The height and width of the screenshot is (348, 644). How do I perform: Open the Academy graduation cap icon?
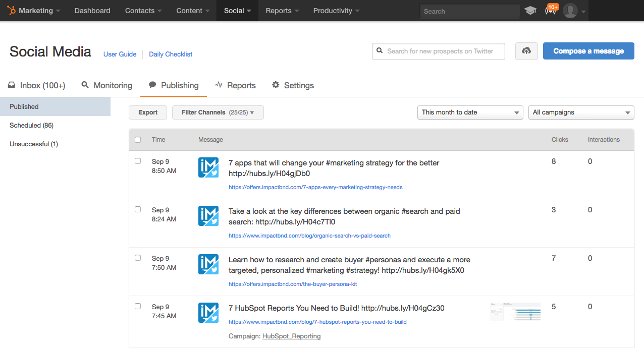[x=530, y=11]
